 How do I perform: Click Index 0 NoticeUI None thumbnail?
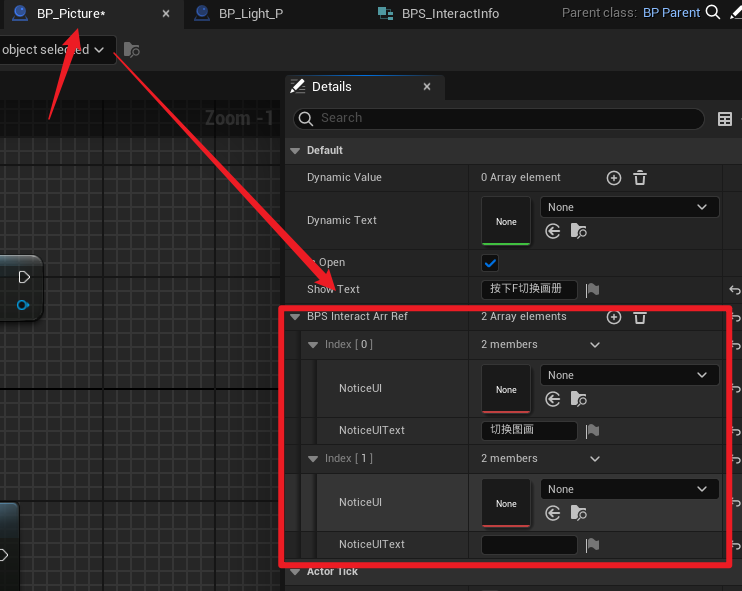(x=506, y=389)
